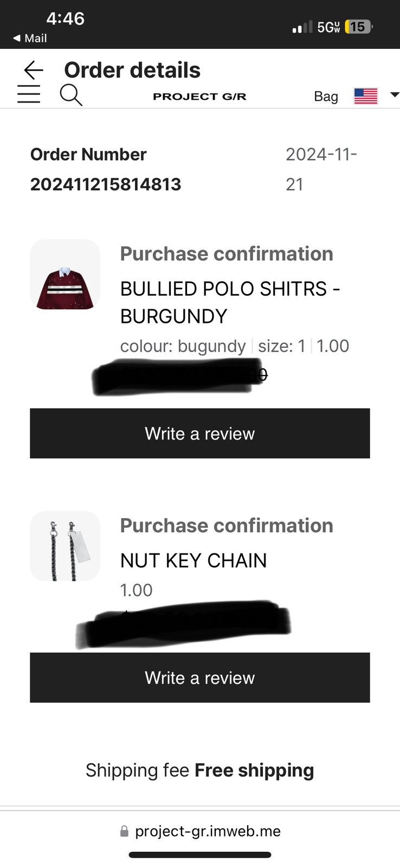
Task: Select the order number 202411215814813
Action: (x=106, y=184)
